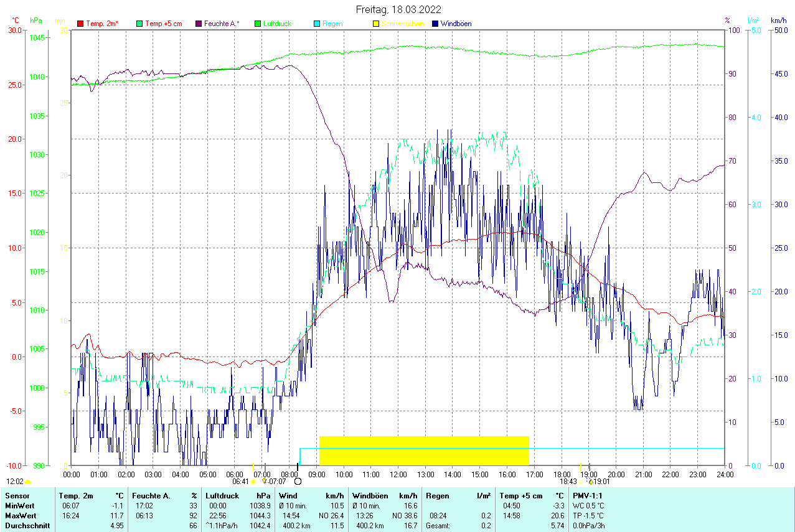This screenshot has width=795, height=532.
Task: Click the 0.0hPa/3h value
Action: pyautogui.click(x=589, y=526)
